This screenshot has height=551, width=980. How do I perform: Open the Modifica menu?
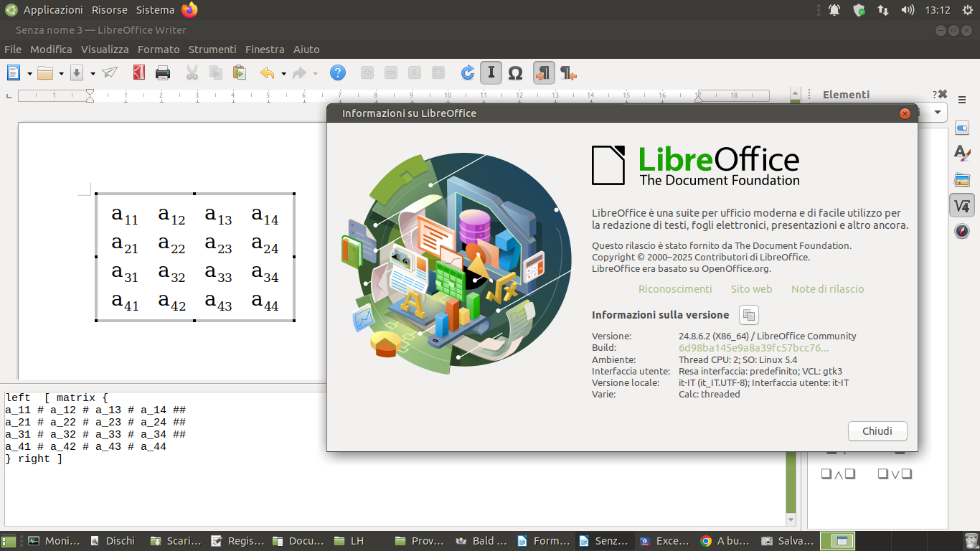pyautogui.click(x=51, y=50)
